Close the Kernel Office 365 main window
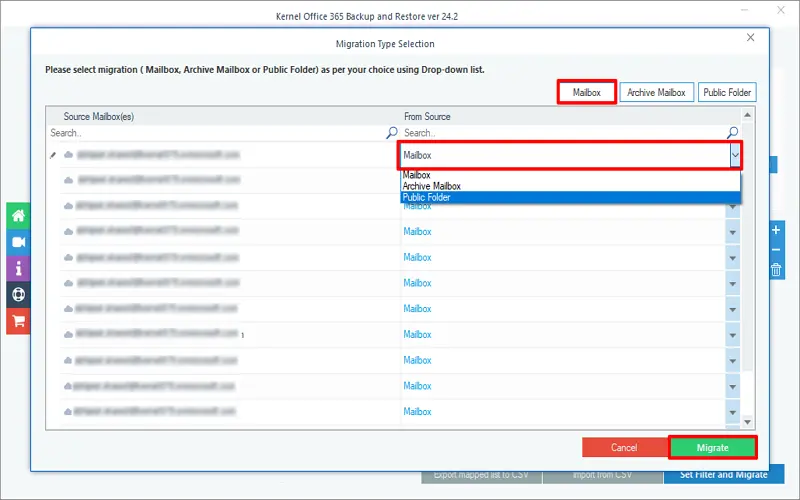This screenshot has width=800, height=500. [781, 10]
